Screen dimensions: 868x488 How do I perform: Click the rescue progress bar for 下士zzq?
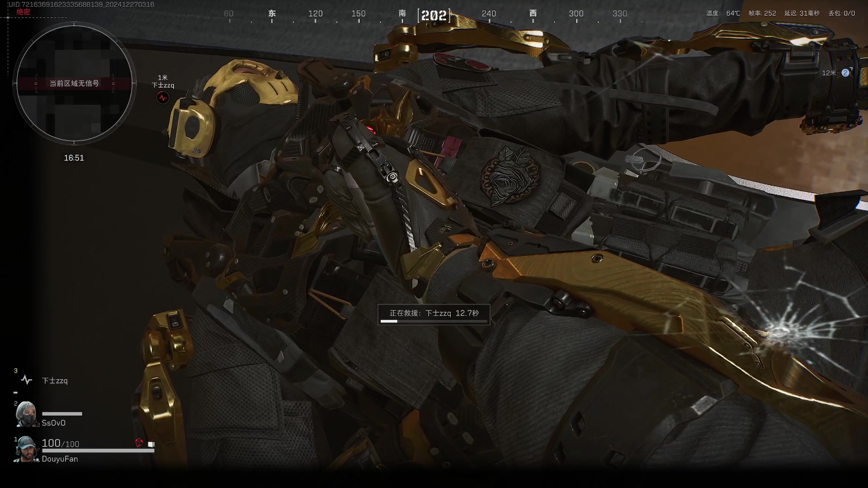pos(434,321)
